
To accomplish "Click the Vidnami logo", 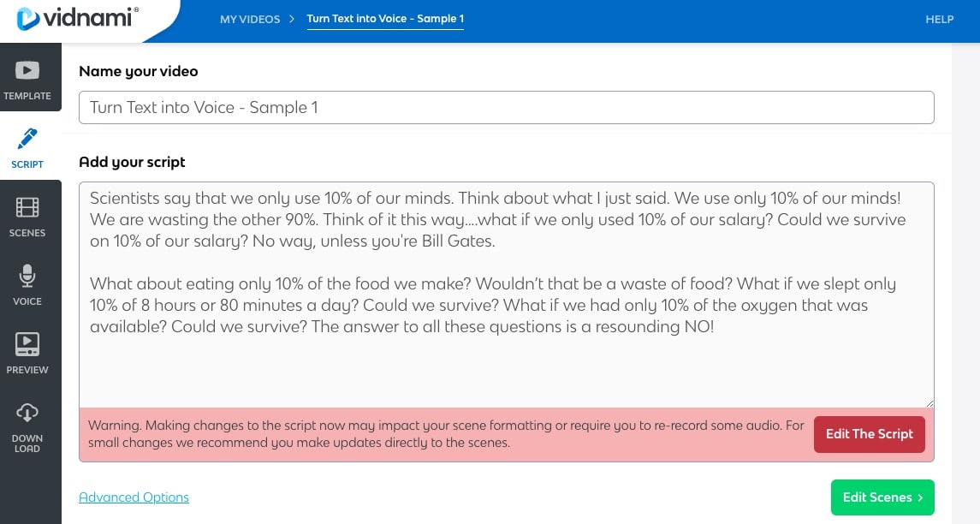I will click(x=77, y=19).
